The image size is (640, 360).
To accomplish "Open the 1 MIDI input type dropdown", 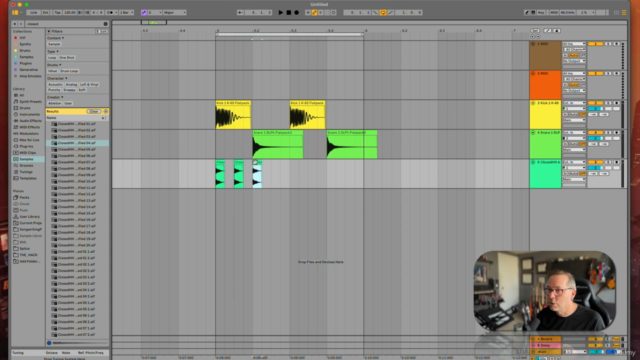I will tap(574, 44).
